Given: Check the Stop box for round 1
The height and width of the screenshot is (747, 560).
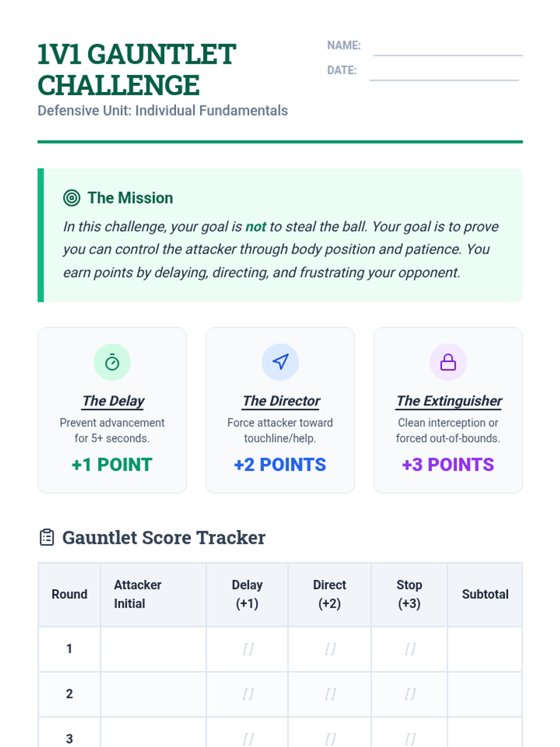Looking at the screenshot, I should pos(410,648).
